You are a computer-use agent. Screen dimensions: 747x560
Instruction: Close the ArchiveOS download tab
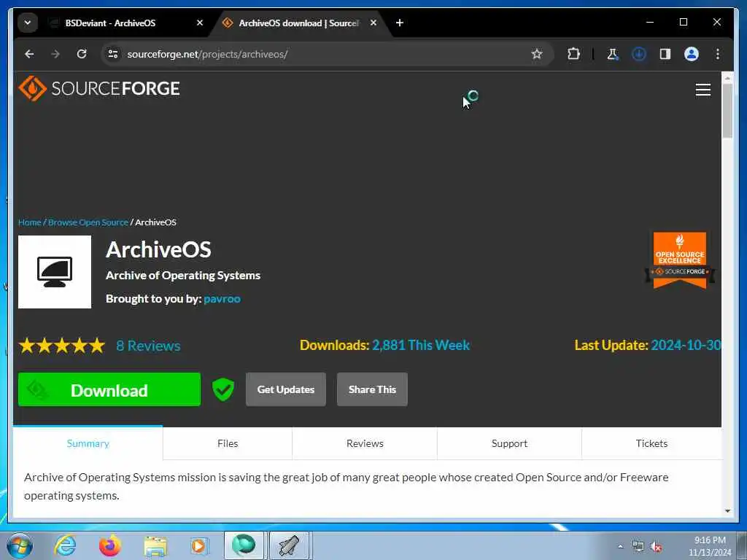(373, 23)
